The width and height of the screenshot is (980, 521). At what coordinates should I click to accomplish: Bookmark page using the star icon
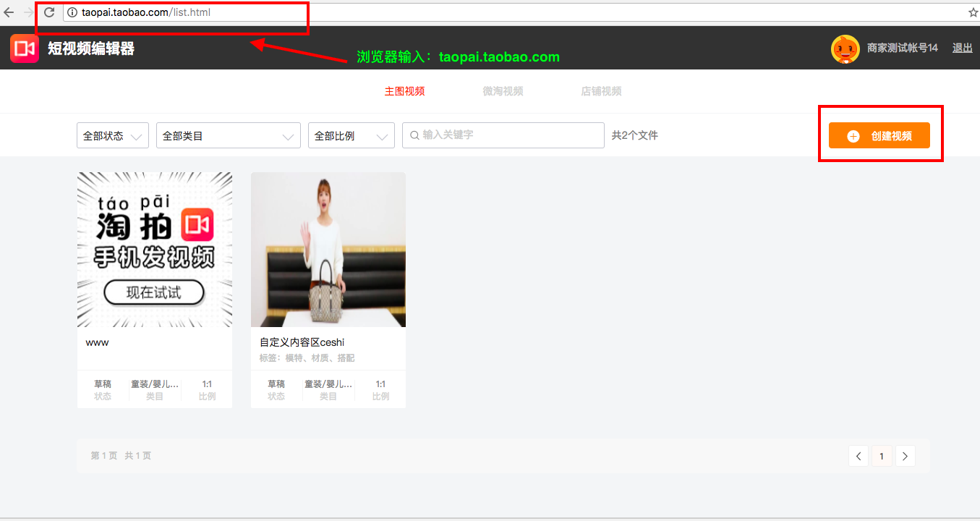(x=973, y=12)
